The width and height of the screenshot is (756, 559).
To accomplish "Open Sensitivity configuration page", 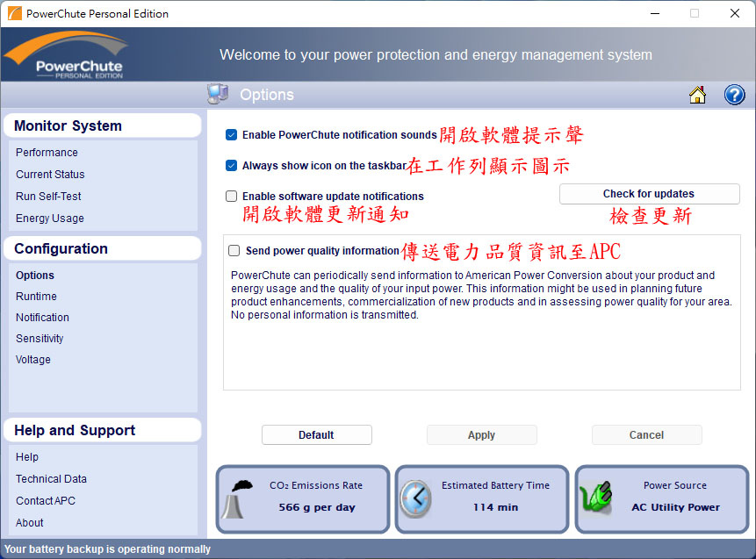I will (40, 339).
